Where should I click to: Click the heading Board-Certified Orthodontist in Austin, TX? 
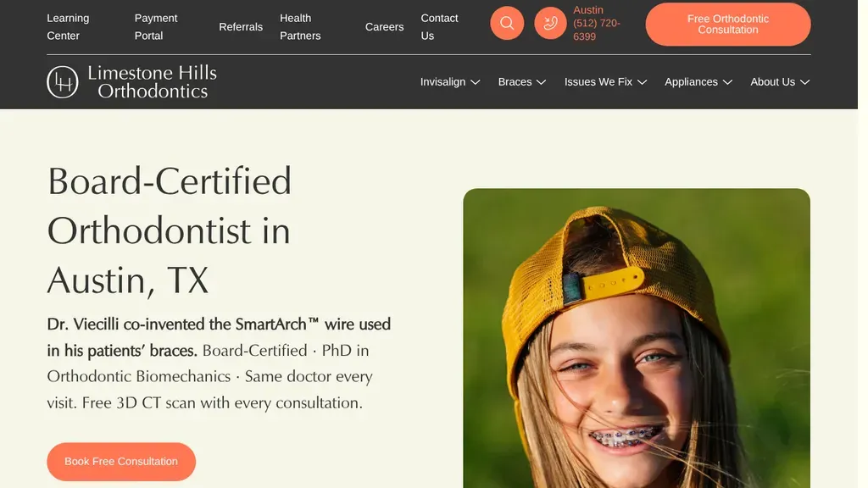(x=170, y=230)
